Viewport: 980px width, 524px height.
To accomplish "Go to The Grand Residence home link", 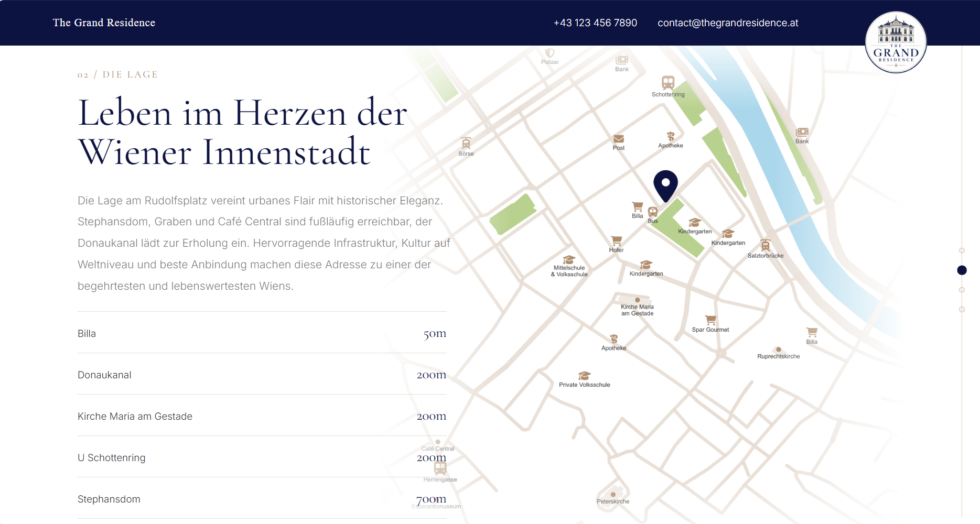I will [104, 23].
